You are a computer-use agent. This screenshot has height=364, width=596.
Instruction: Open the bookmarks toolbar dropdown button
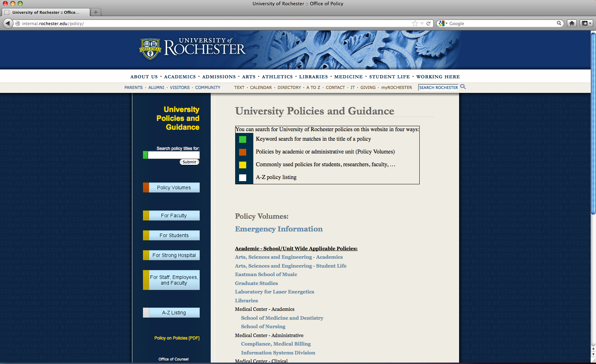coord(586,23)
